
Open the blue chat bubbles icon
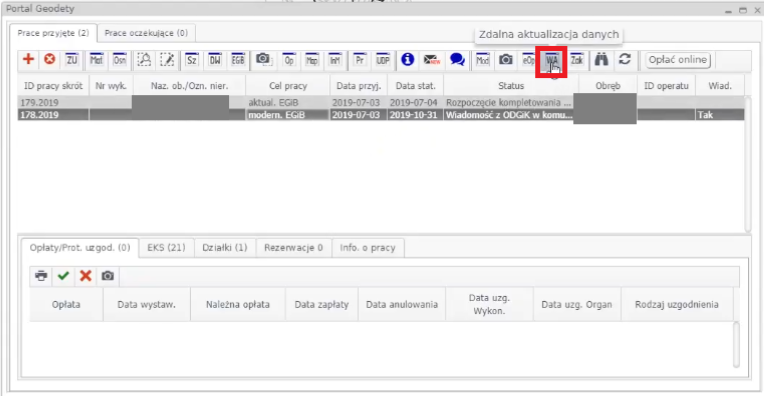[x=457, y=59]
